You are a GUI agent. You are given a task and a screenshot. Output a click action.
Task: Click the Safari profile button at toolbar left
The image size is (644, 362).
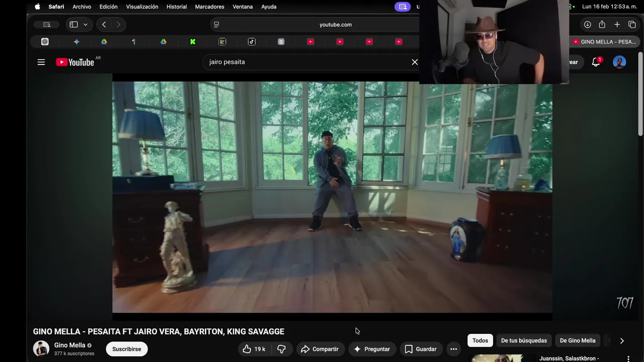coord(47,24)
